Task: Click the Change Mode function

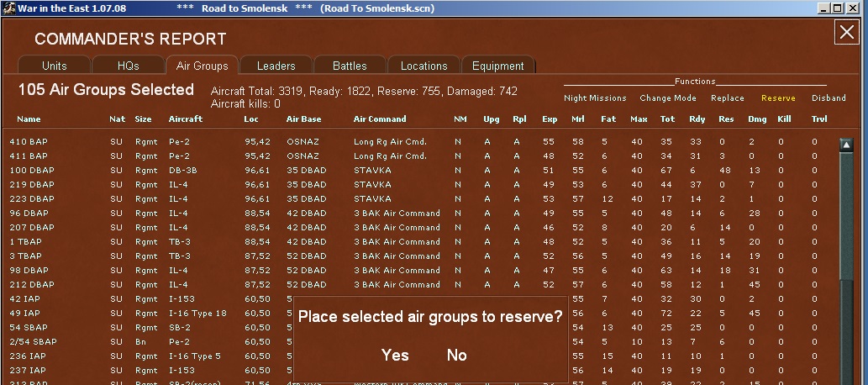Action: [x=668, y=98]
